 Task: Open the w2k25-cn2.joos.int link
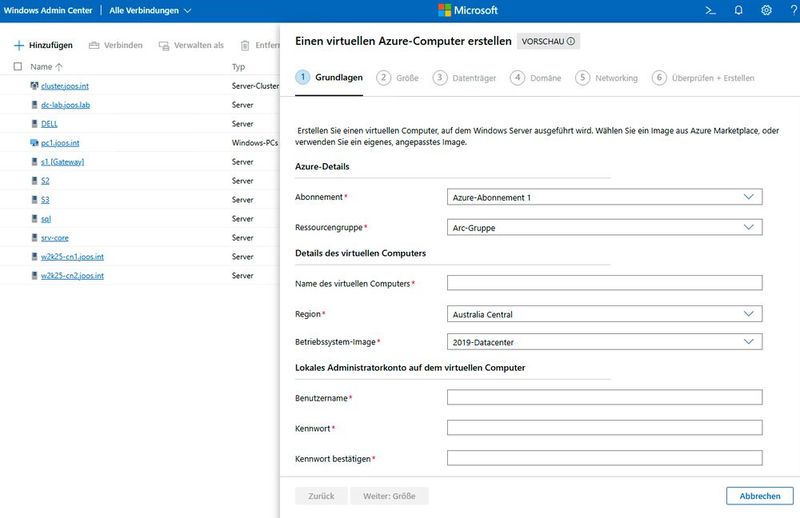click(x=72, y=276)
